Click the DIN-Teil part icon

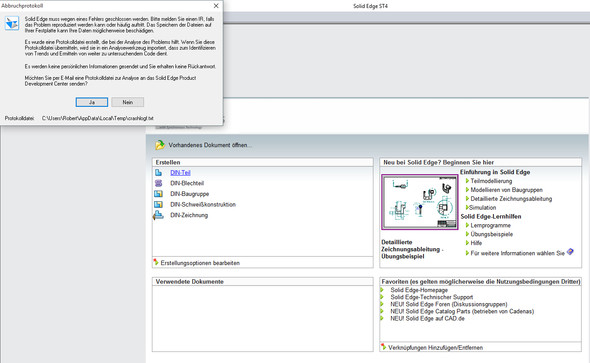click(x=158, y=173)
